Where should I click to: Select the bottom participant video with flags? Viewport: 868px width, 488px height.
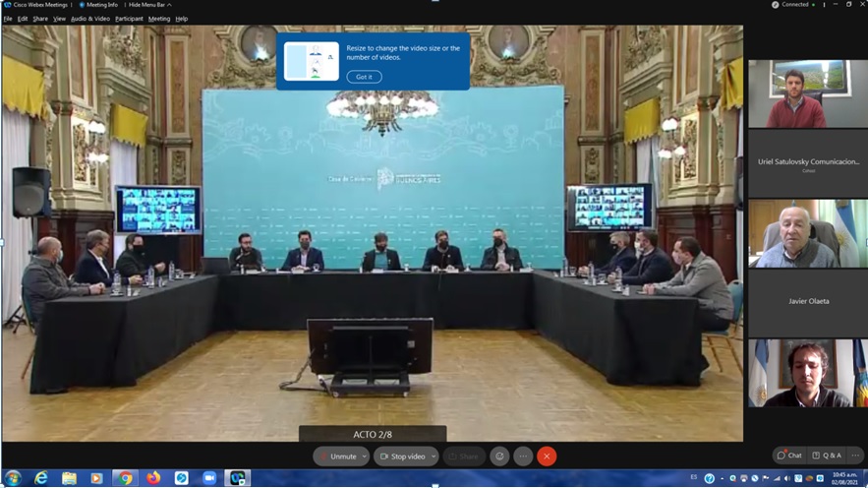[x=808, y=373]
